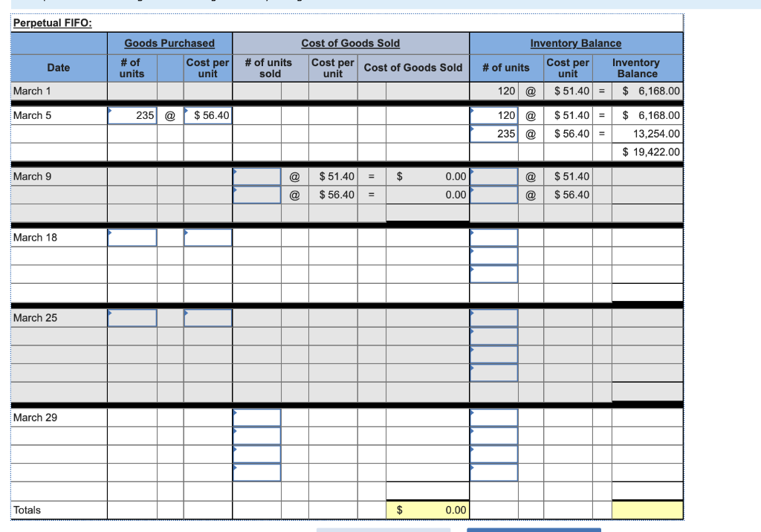Select second March 18 inventory units field
This screenshot has height=532, width=761.
493,256
